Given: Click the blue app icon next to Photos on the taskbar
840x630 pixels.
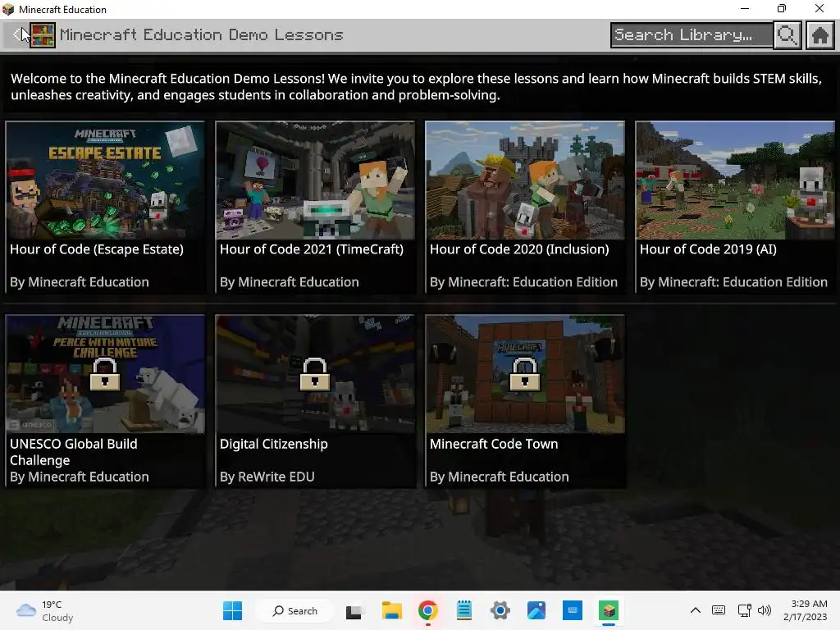Looking at the screenshot, I should click(573, 610).
